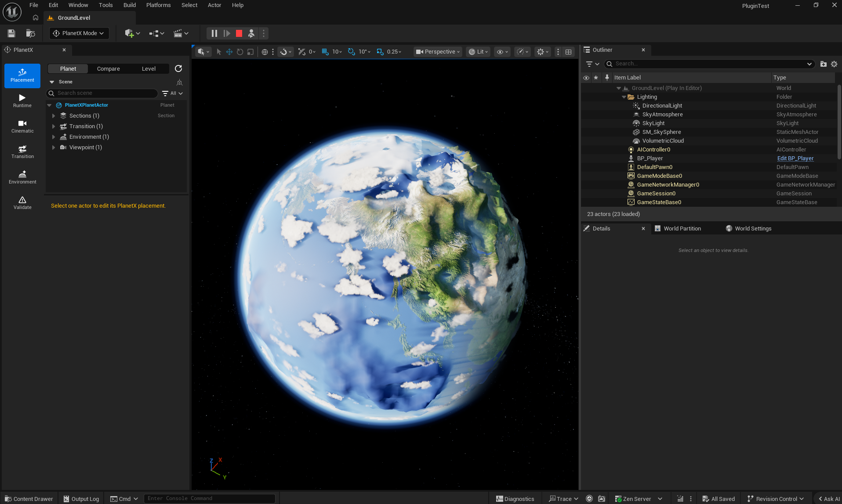842x504 pixels.
Task: Toggle scale snapping in the viewport
Action: click(x=380, y=52)
